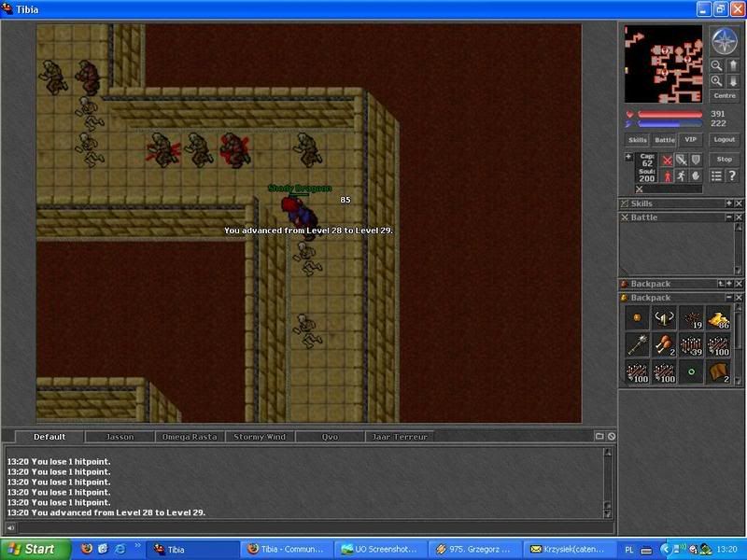Screen dimensions: 747x560
Task: Open new channel icon in chat bar
Action: [599, 436]
